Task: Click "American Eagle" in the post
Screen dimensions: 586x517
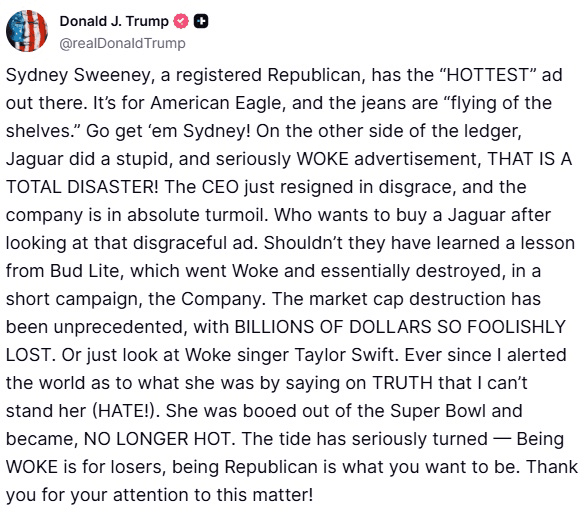Action: [218, 103]
